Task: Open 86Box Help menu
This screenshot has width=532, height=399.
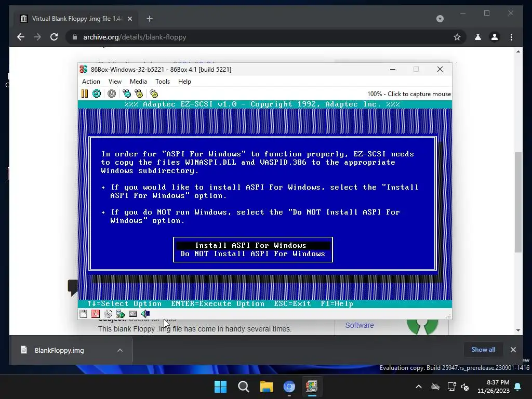Action: (x=184, y=82)
